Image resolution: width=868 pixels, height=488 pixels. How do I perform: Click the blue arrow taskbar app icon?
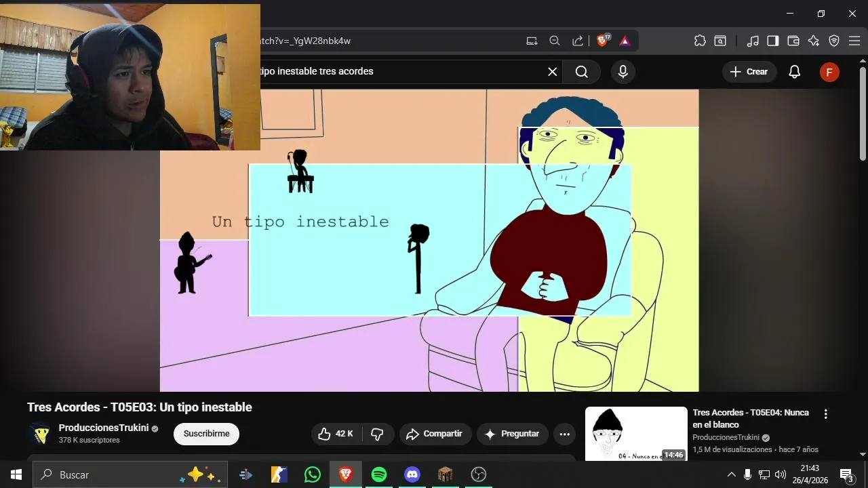tap(245, 474)
